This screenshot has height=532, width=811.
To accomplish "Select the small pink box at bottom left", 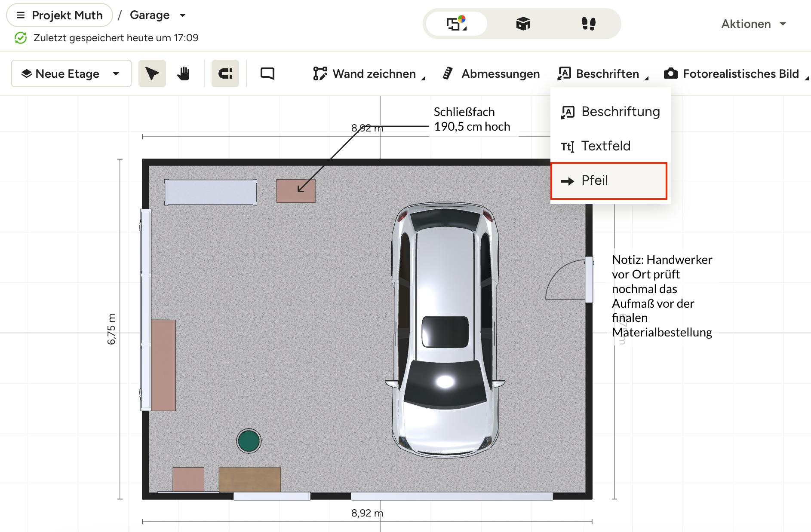I will pyautogui.click(x=188, y=480).
